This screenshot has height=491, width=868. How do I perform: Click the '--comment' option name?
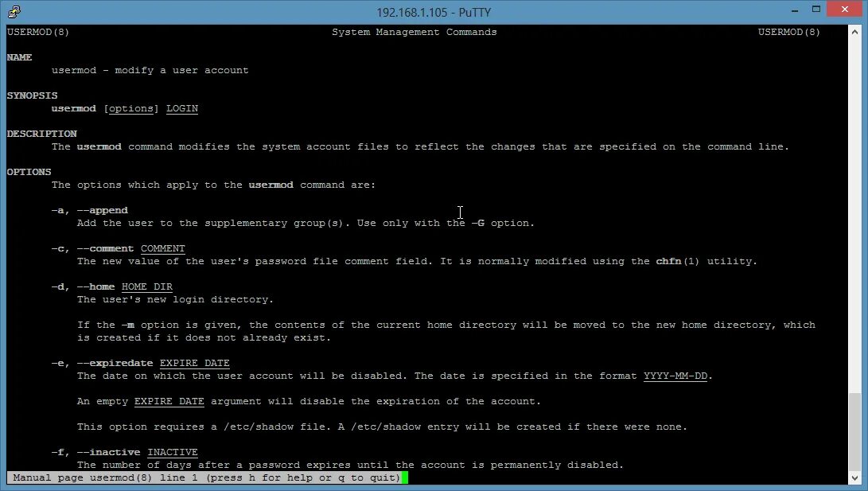click(105, 248)
